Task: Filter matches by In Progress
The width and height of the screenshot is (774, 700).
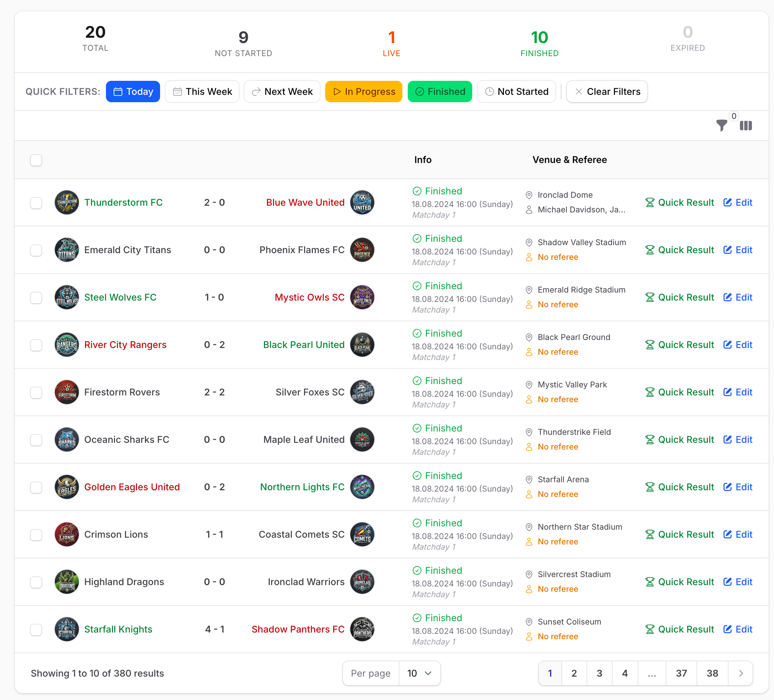Action: tap(364, 91)
